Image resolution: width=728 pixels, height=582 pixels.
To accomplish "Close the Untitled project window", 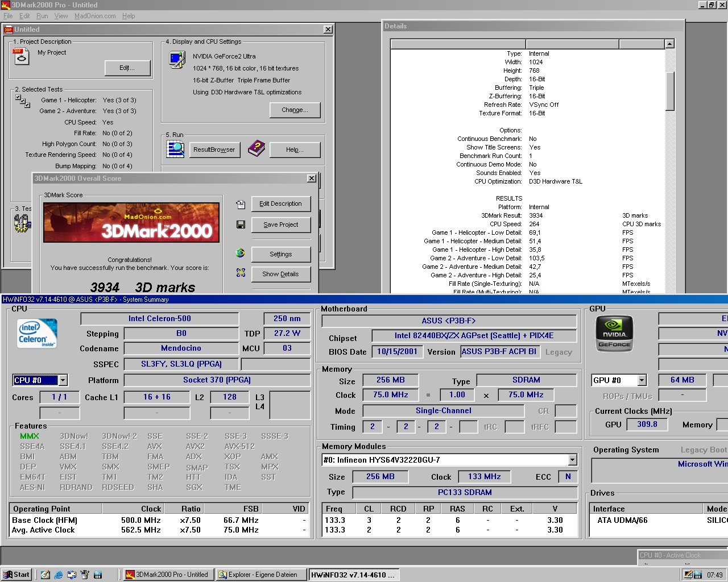I will pos(328,30).
